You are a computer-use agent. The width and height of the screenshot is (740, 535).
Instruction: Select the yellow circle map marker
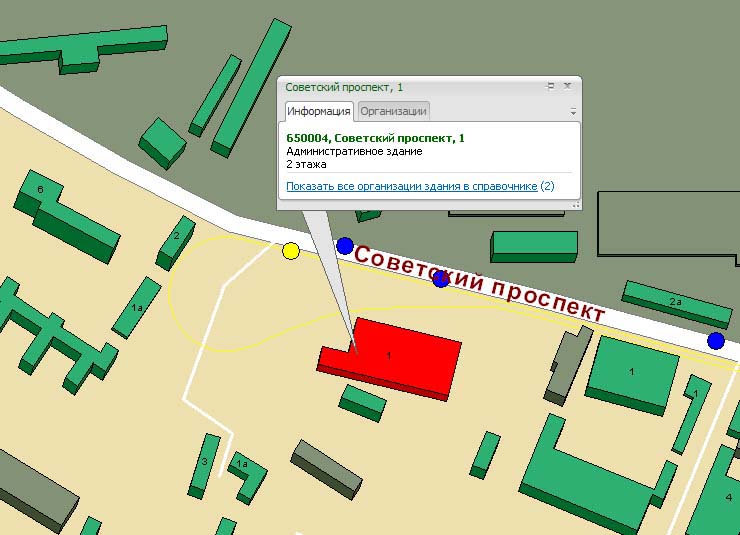(x=291, y=251)
